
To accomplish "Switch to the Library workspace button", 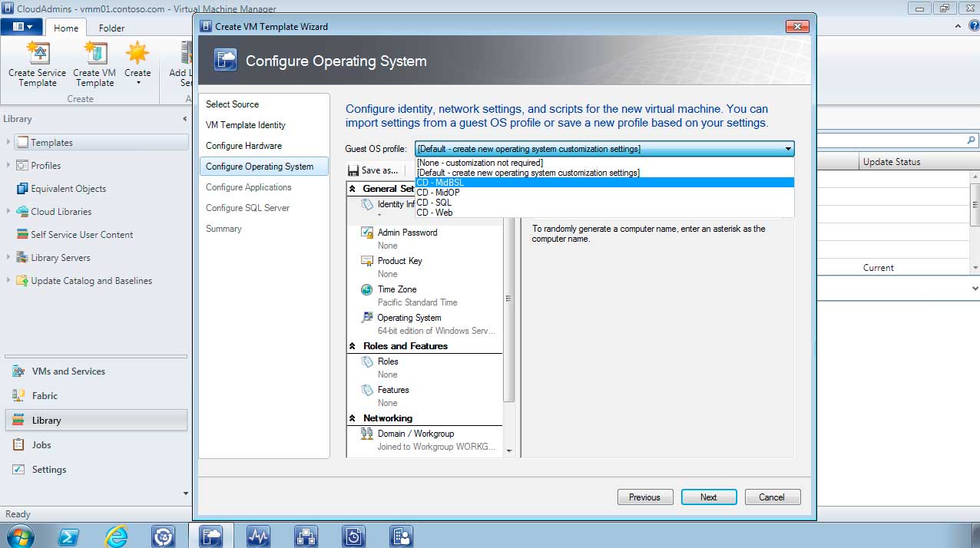I will coord(96,421).
